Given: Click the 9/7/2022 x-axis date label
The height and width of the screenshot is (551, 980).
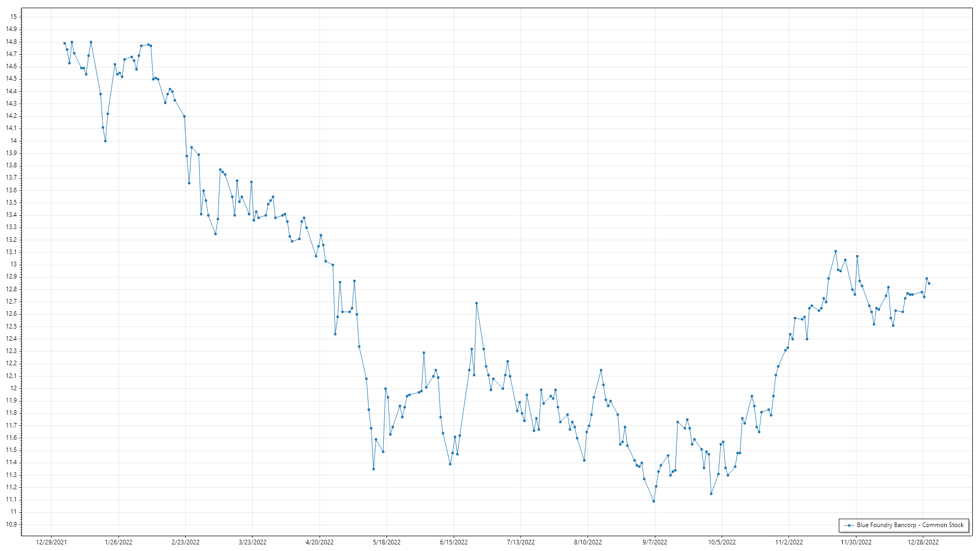Looking at the screenshot, I should [654, 542].
